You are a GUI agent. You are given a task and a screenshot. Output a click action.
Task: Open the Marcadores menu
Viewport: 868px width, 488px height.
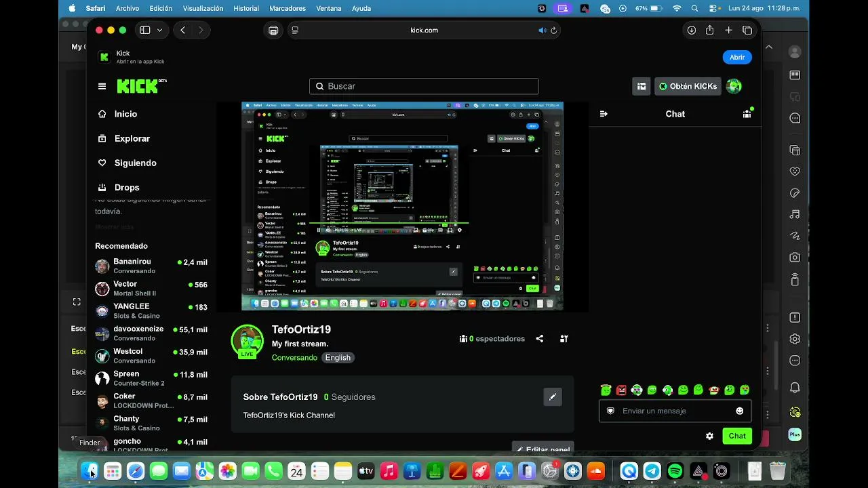click(x=288, y=8)
